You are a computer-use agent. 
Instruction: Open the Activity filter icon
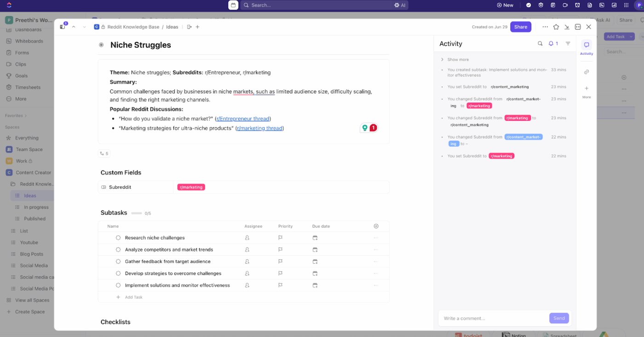coord(568,43)
